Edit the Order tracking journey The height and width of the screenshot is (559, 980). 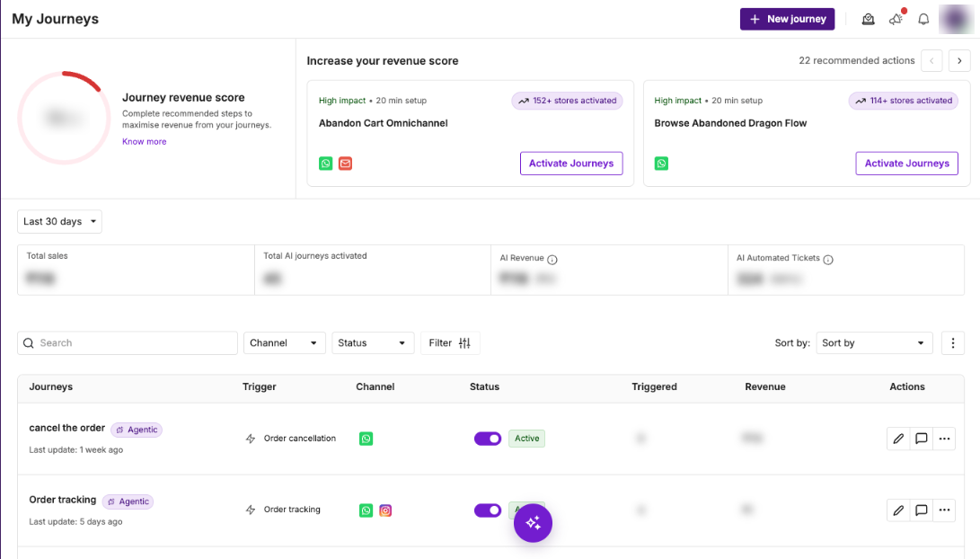[898, 510]
